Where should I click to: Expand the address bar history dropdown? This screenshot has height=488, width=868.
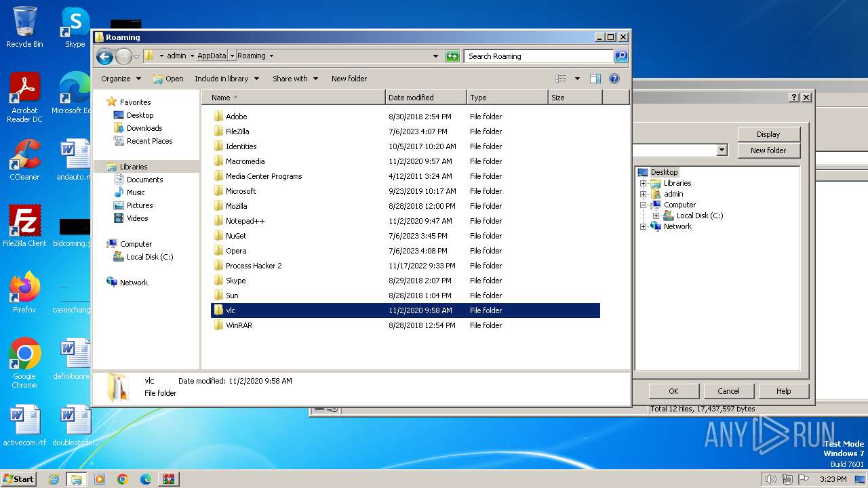point(435,56)
